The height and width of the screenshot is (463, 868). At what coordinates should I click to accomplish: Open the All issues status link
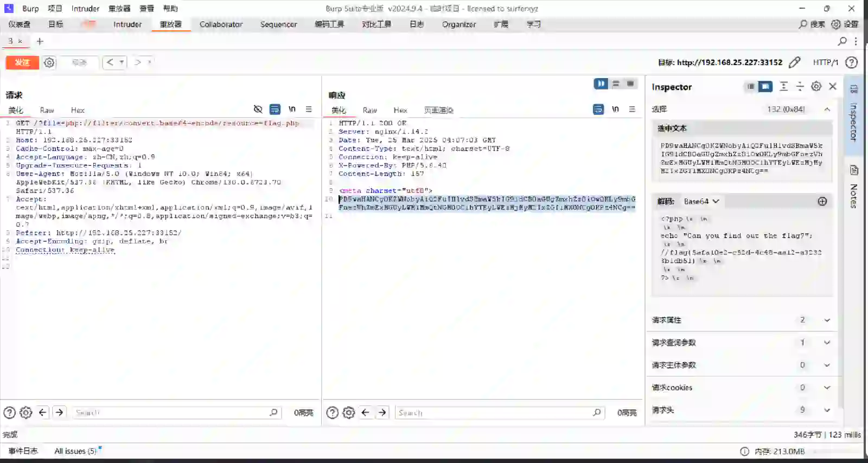coord(75,451)
